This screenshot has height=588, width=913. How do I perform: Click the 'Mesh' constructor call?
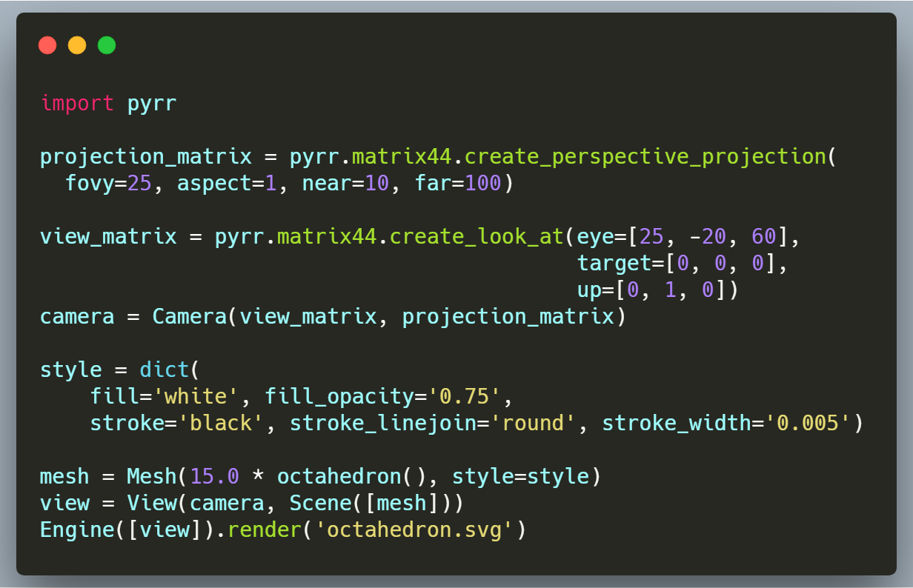coord(153,476)
